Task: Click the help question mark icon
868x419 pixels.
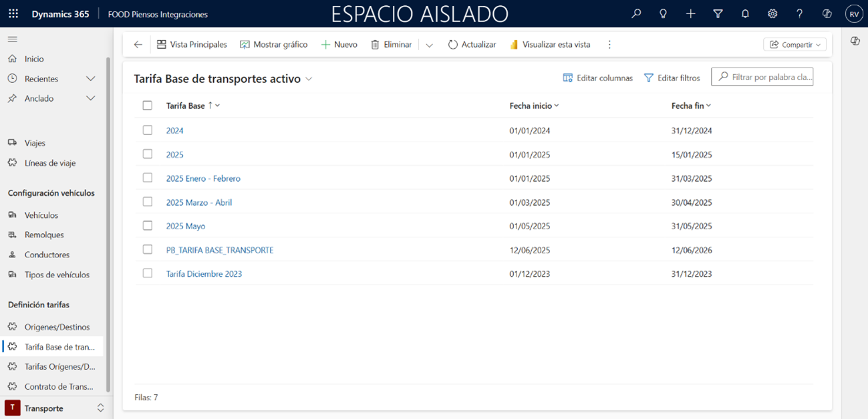Action: coord(799,14)
